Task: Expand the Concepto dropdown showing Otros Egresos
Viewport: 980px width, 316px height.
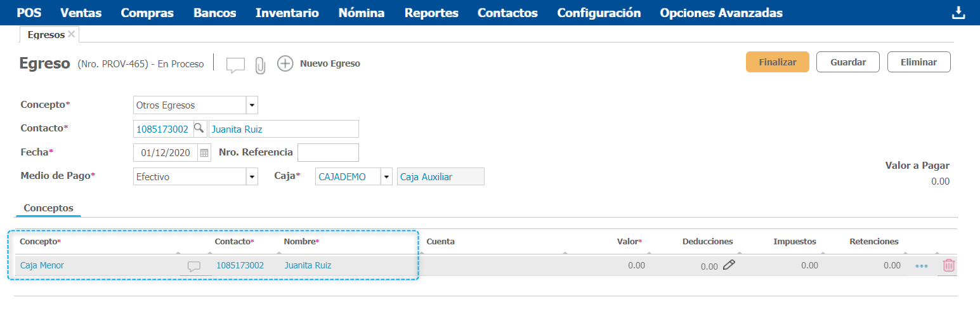Action: (x=252, y=105)
